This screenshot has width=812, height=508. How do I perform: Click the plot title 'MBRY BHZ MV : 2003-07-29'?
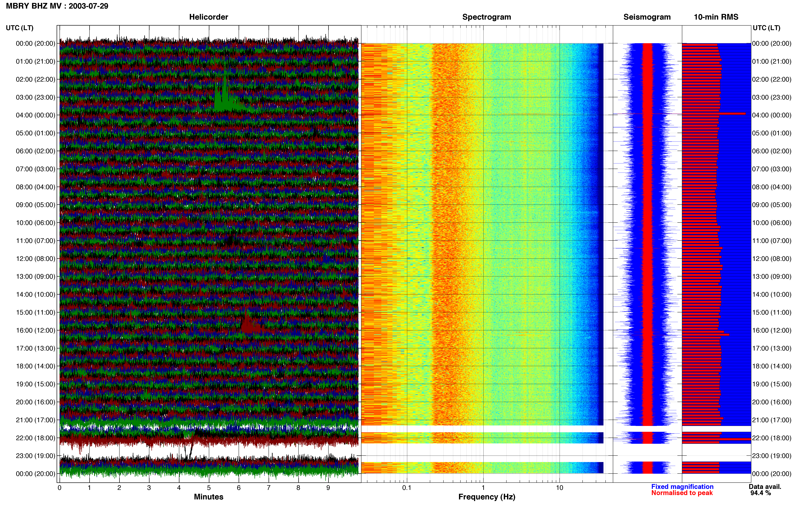[57, 6]
